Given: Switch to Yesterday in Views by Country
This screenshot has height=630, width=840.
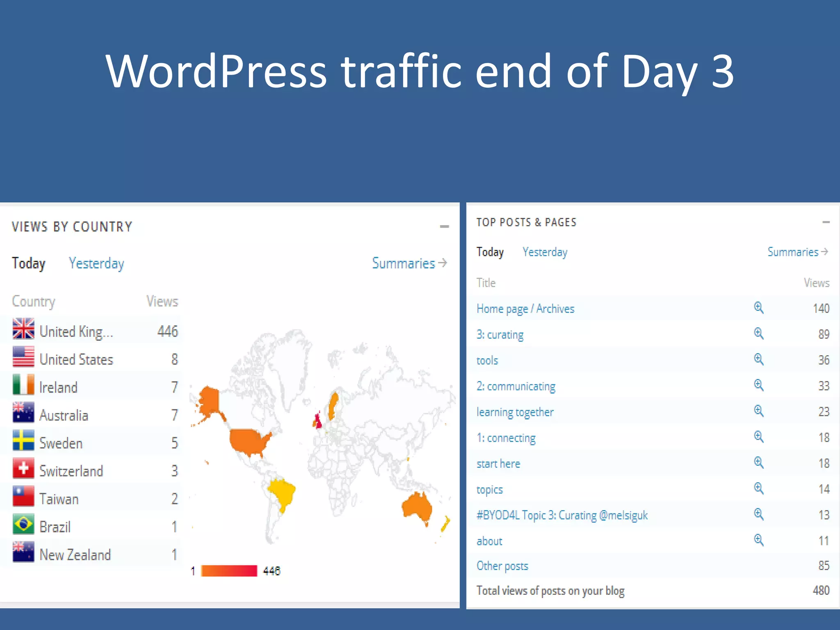Looking at the screenshot, I should tap(96, 263).
